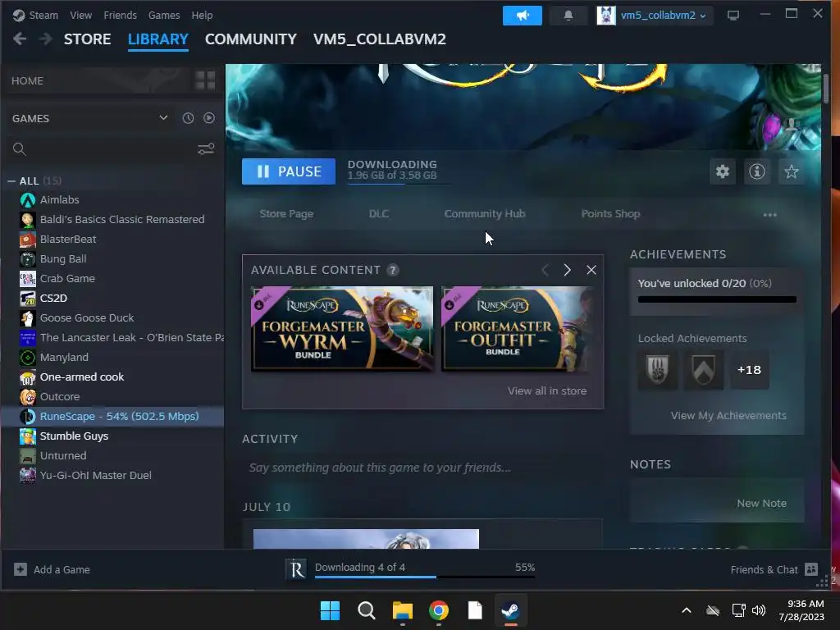
Task: Open advanced filter options icon
Action: click(206, 149)
